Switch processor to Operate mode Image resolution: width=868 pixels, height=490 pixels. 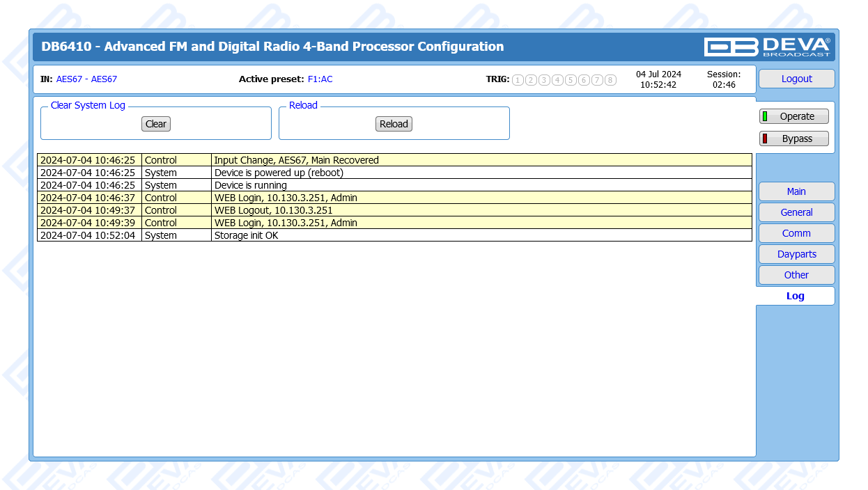tap(794, 116)
